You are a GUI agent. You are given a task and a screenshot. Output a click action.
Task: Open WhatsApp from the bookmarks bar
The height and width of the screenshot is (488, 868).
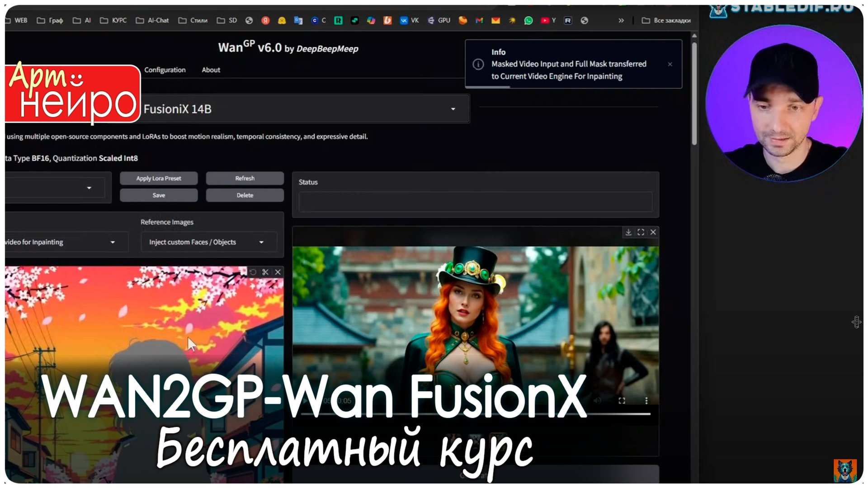tap(528, 20)
